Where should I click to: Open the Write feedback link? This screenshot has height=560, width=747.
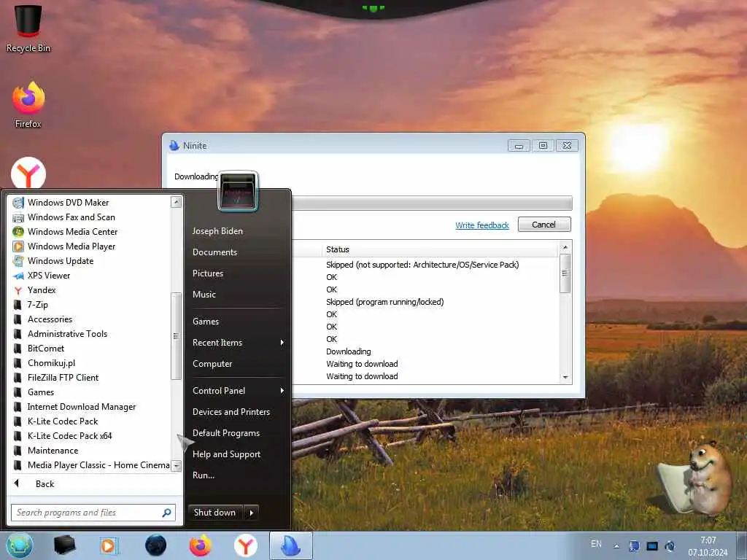(x=482, y=225)
